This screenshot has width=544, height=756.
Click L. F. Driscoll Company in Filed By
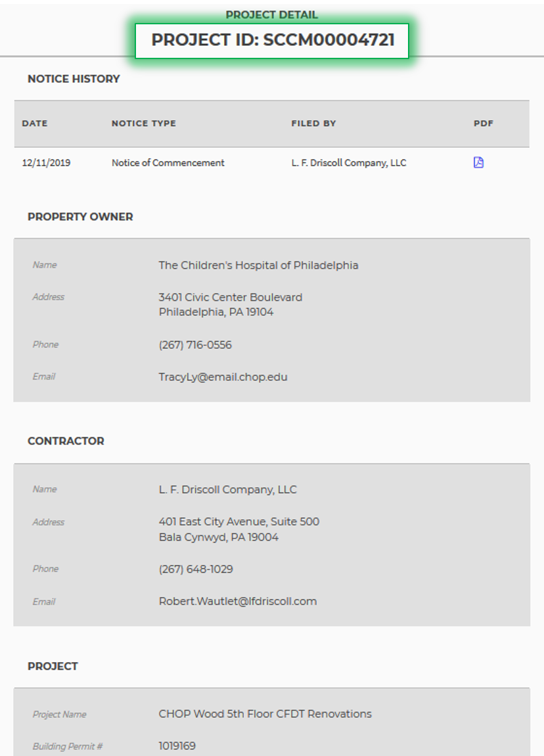coord(349,163)
